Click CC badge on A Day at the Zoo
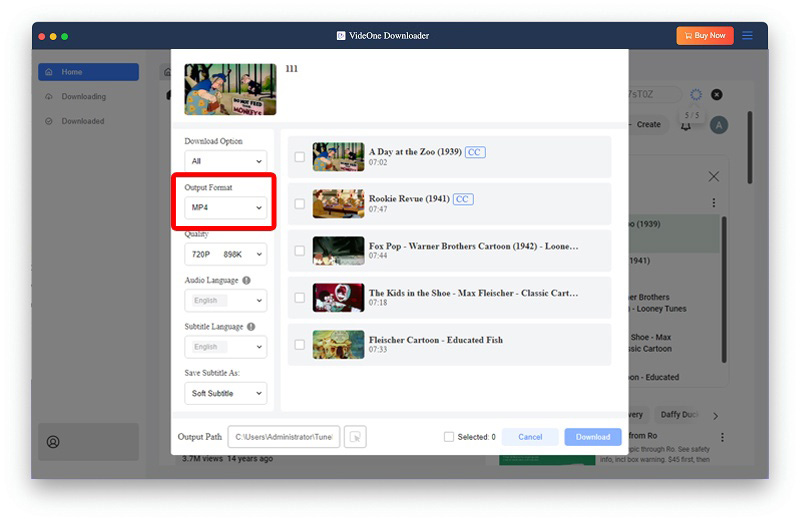The width and height of the screenshot is (800, 521). [x=475, y=152]
